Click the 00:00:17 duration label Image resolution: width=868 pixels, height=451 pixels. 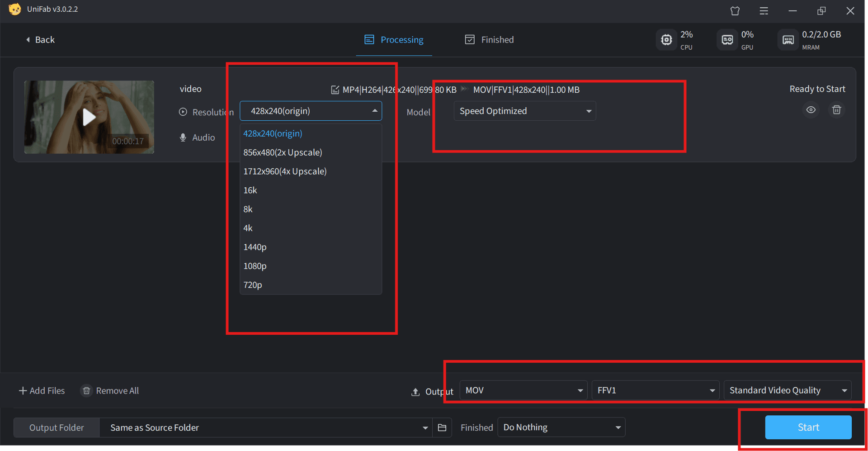tap(128, 141)
